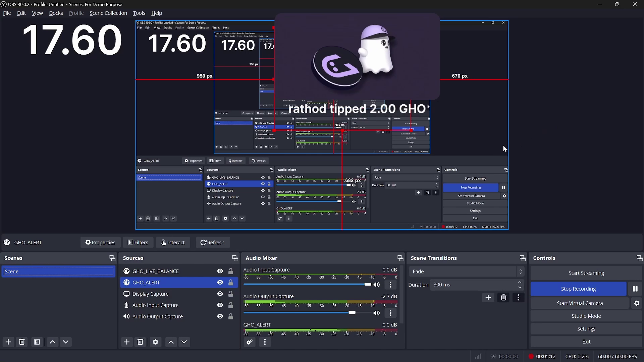This screenshot has height=362, width=644.
Task: Toggle lock on Audio Output Capture source
Action: (231, 316)
